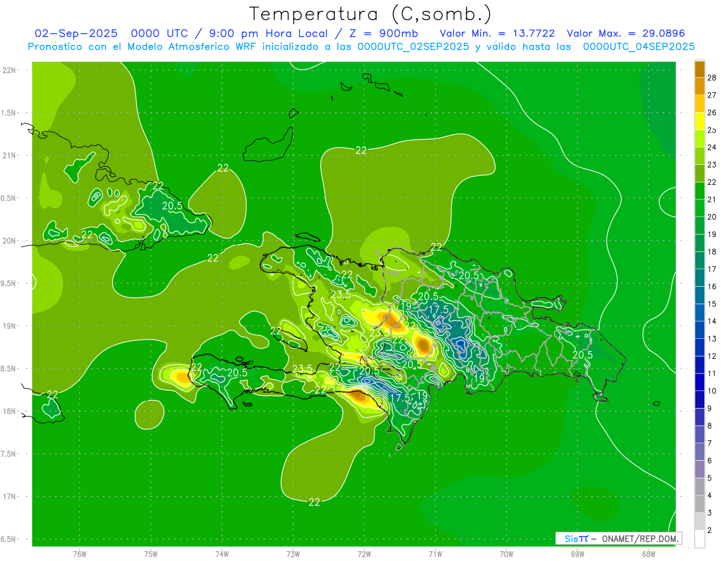Screen dimensions: 728x562
Task: Click the '70W' longitude axis label
Action: (x=507, y=554)
